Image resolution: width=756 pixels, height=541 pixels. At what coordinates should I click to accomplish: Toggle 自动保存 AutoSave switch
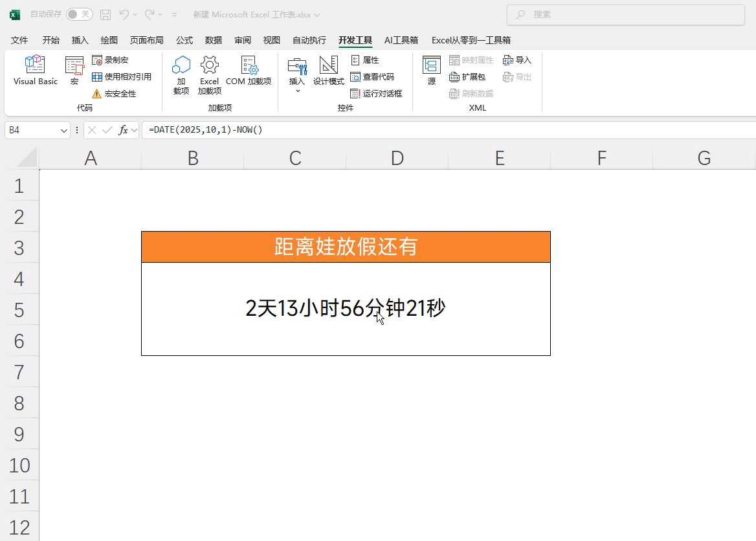pos(80,14)
